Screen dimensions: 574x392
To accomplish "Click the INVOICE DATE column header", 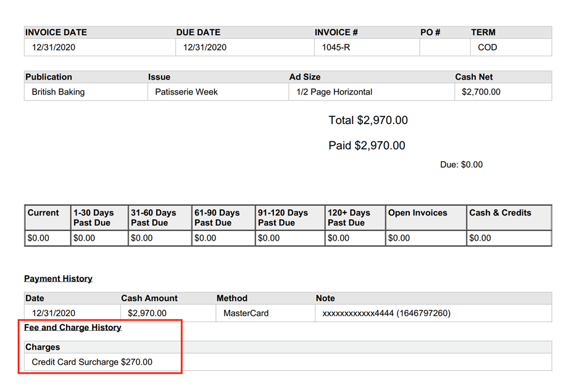I will [56, 32].
